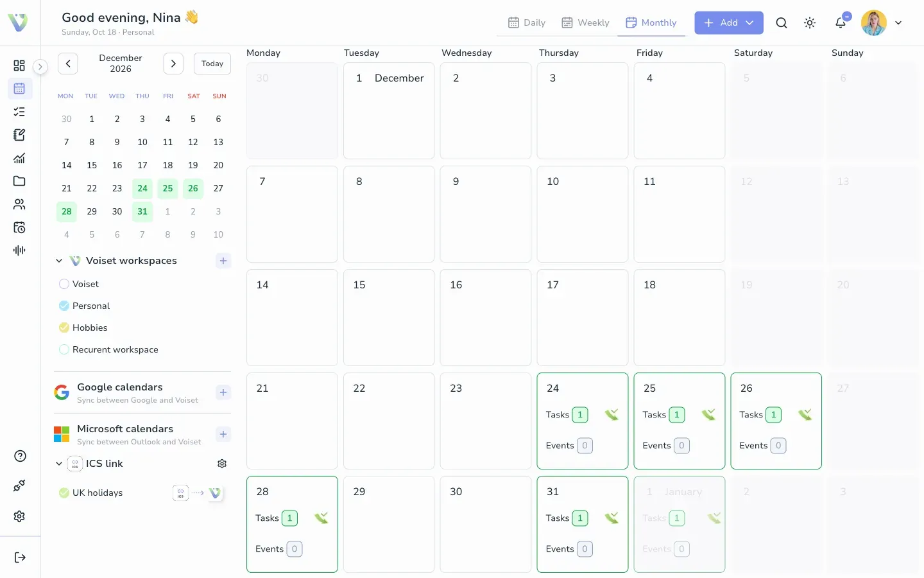Go to next month in mini calendar
Image resolution: width=924 pixels, height=578 pixels.
click(173, 64)
